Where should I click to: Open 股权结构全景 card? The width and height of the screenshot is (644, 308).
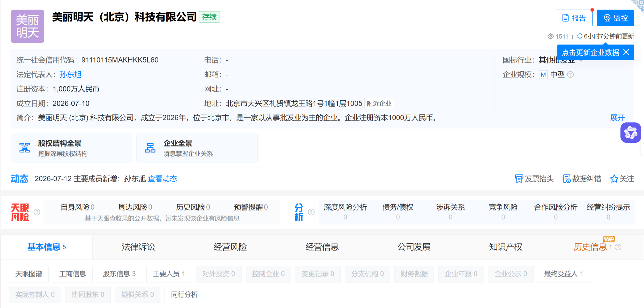pos(72,148)
